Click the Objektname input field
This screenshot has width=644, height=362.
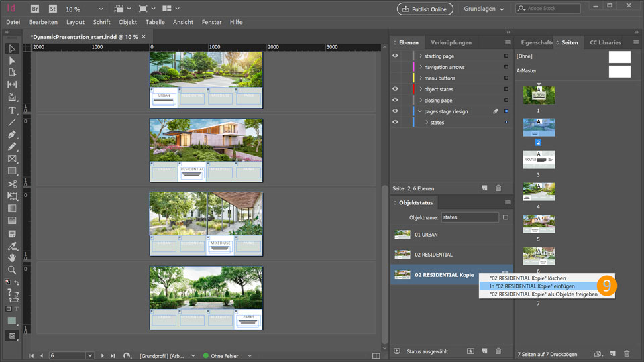click(470, 217)
